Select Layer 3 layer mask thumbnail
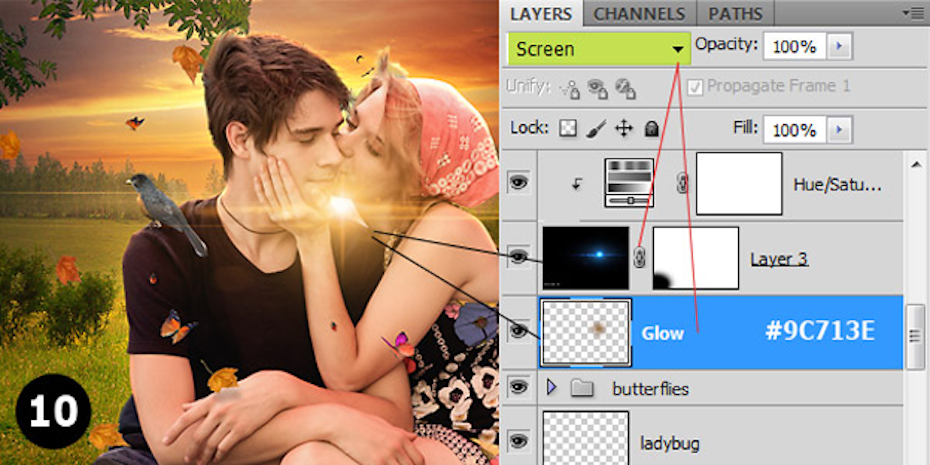 [x=696, y=258]
